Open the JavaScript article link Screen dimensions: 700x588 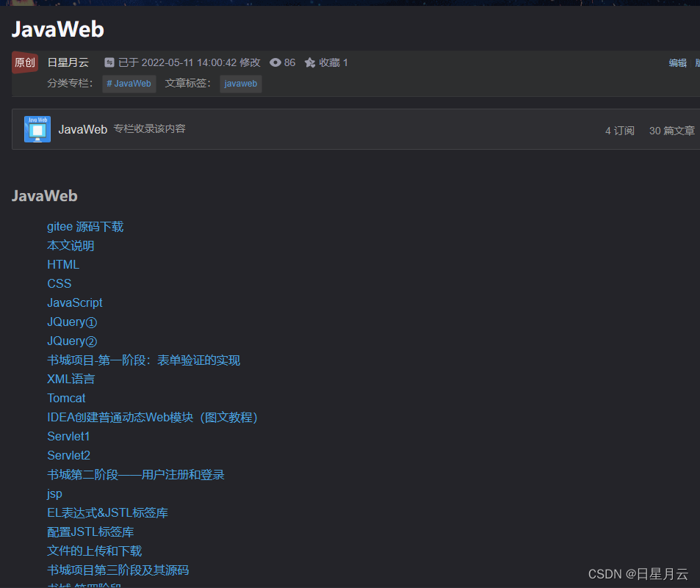(x=75, y=303)
